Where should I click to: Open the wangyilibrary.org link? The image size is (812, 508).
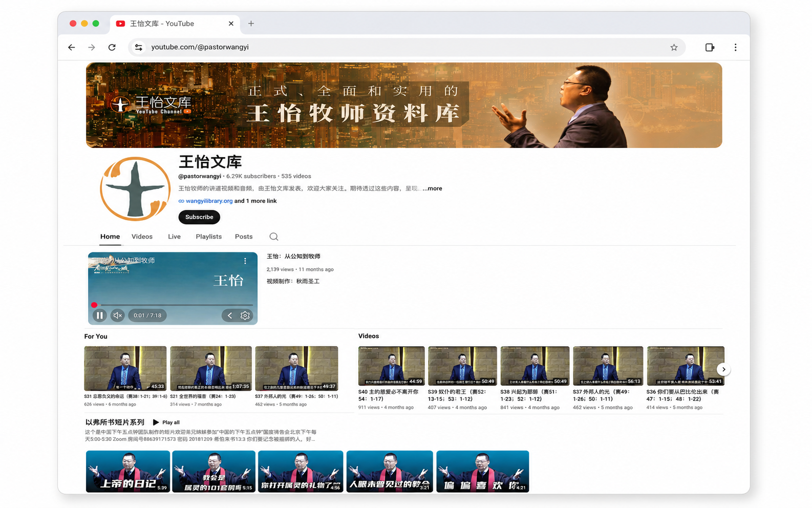point(209,201)
